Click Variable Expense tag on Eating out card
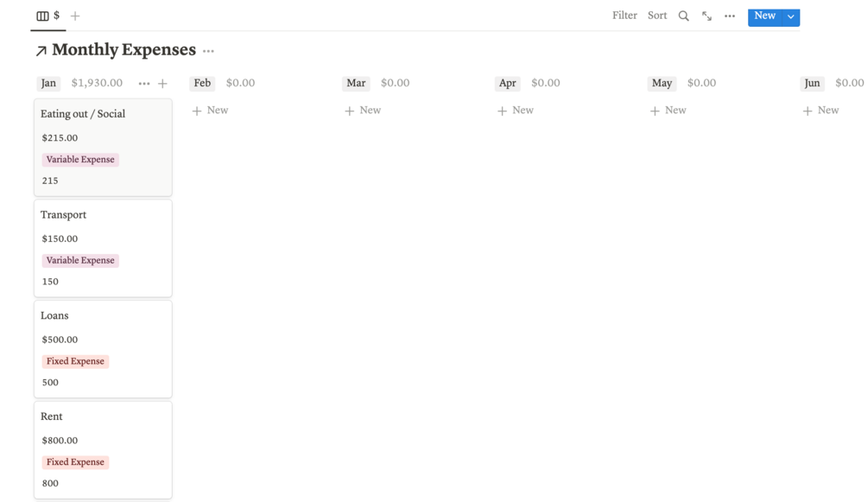Image resolution: width=868 pixels, height=502 pixels. pos(80,160)
